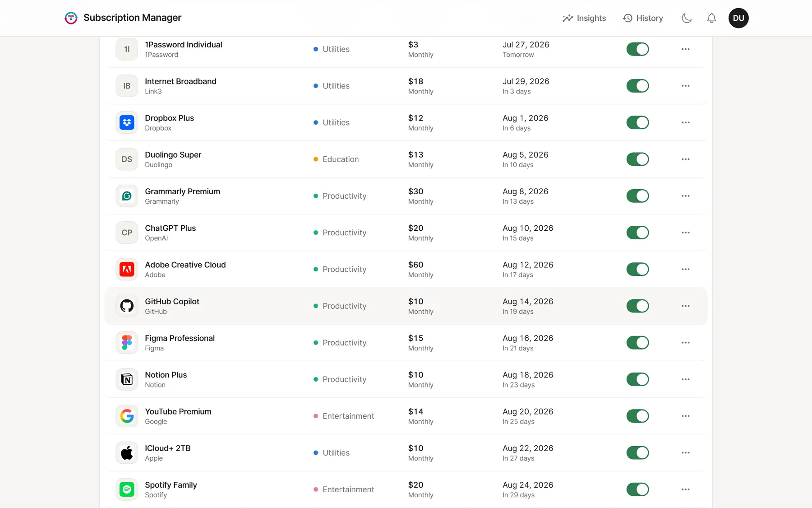Click the 'In 29 days' text
Screen dimensions: 812x508
click(x=518, y=495)
